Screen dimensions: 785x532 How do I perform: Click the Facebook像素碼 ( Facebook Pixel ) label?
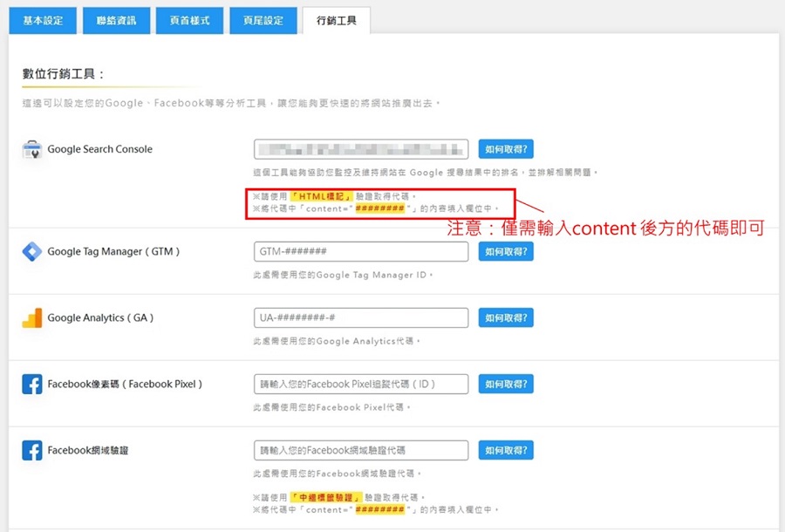[x=125, y=385]
